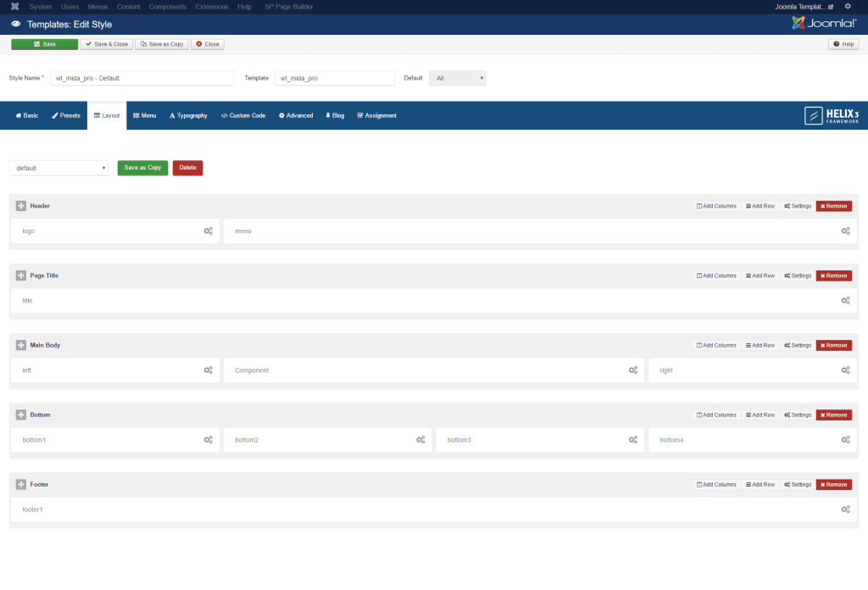Remove the Bottom row
868x590 pixels.
(x=833, y=415)
